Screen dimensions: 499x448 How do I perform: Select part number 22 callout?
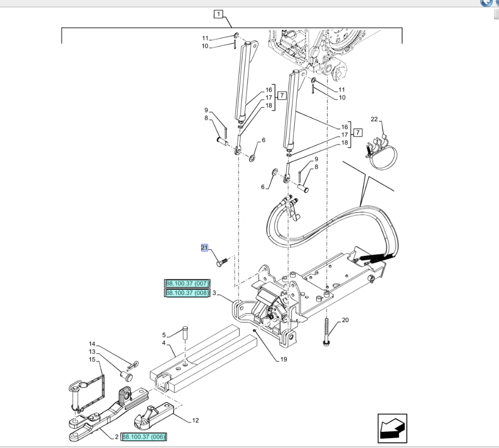point(374,119)
